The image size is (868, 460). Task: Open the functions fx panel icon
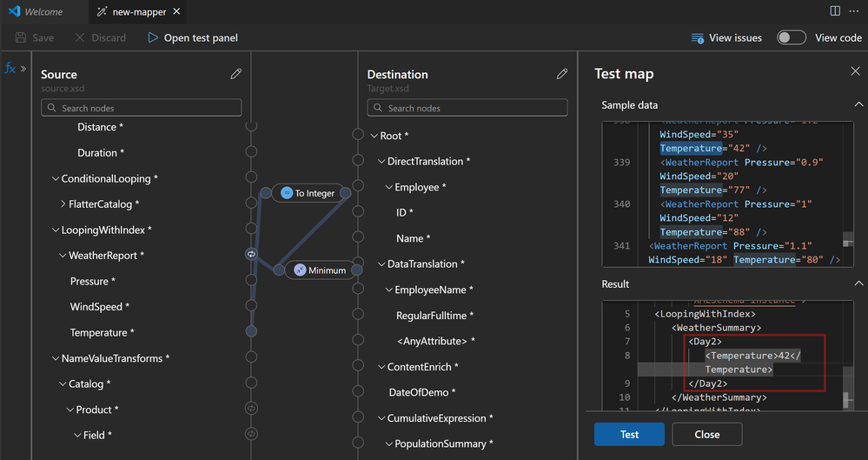tap(10, 68)
